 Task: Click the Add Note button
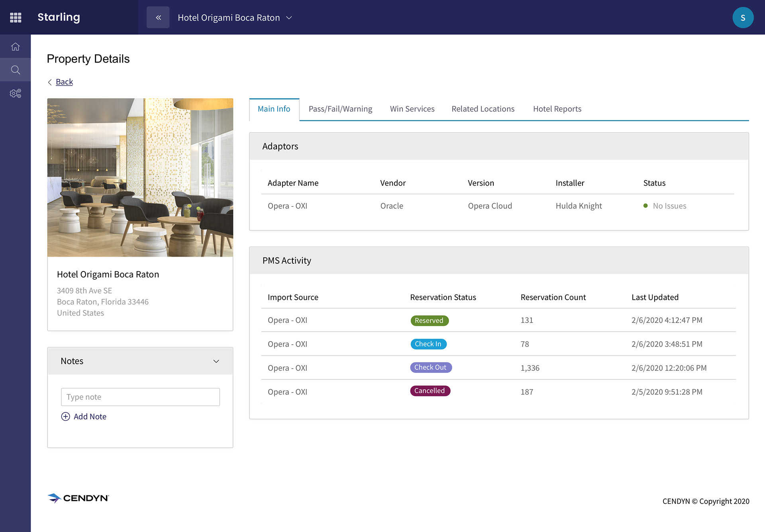click(x=90, y=416)
